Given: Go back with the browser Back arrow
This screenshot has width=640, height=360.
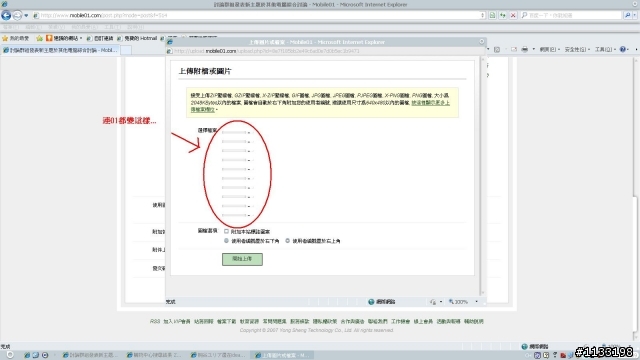Looking at the screenshot, I should (6, 16).
